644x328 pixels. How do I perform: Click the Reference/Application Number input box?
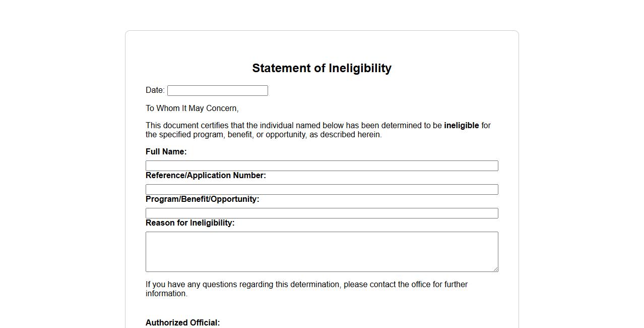click(x=321, y=190)
